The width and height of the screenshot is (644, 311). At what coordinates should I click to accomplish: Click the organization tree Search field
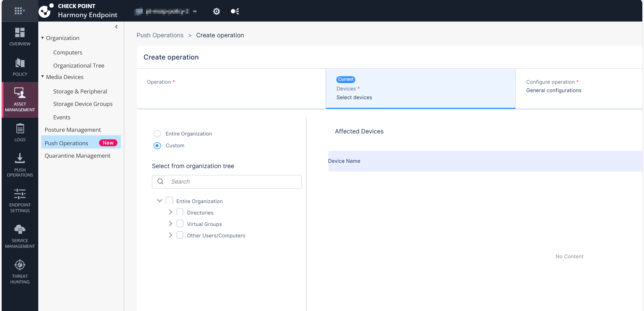point(232,182)
